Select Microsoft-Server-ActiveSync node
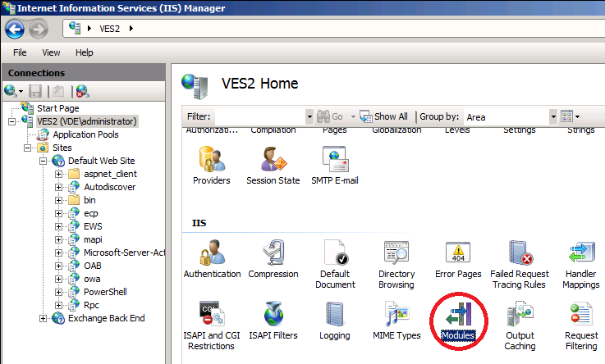The image size is (605, 364). [x=124, y=253]
